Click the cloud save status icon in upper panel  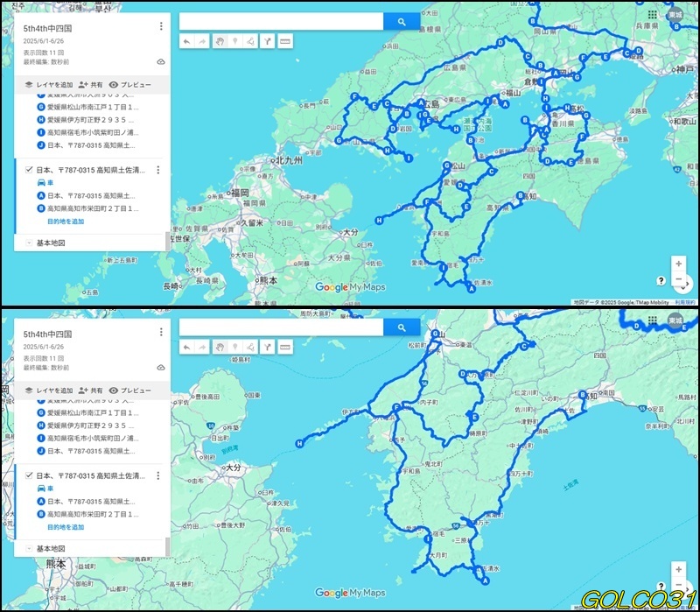pyautogui.click(x=161, y=62)
